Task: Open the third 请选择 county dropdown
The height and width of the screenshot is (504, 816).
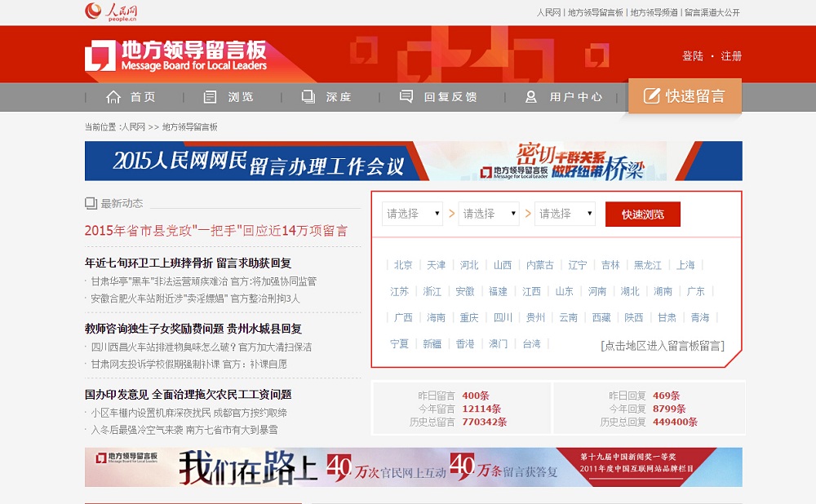Action: click(x=565, y=214)
